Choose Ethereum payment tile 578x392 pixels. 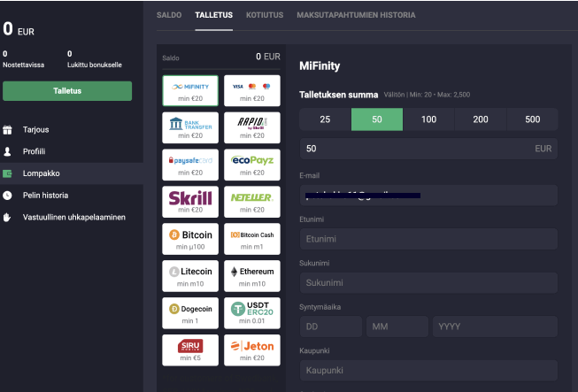click(252, 276)
